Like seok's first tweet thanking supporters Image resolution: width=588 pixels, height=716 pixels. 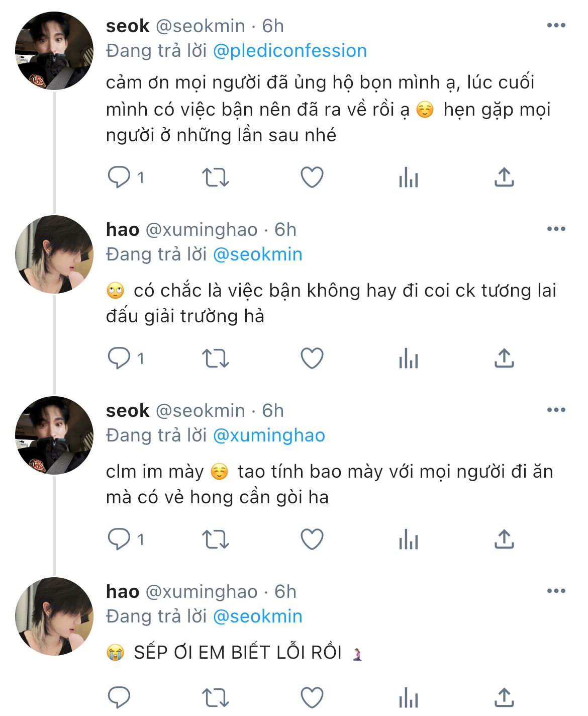click(x=312, y=177)
